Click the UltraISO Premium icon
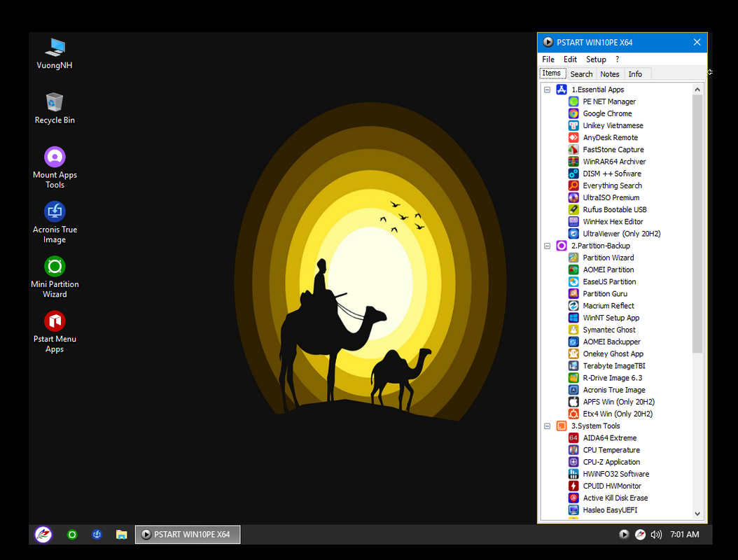The width and height of the screenshot is (738, 560). coord(573,197)
